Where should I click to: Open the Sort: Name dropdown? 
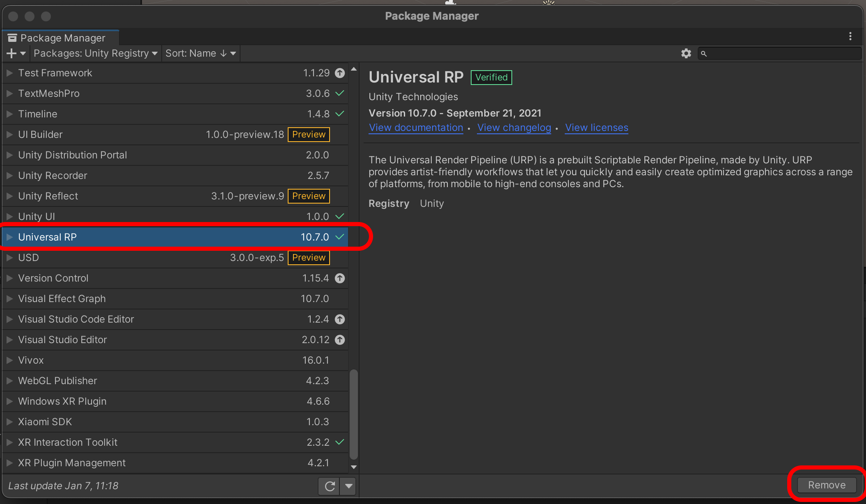pyautogui.click(x=200, y=53)
